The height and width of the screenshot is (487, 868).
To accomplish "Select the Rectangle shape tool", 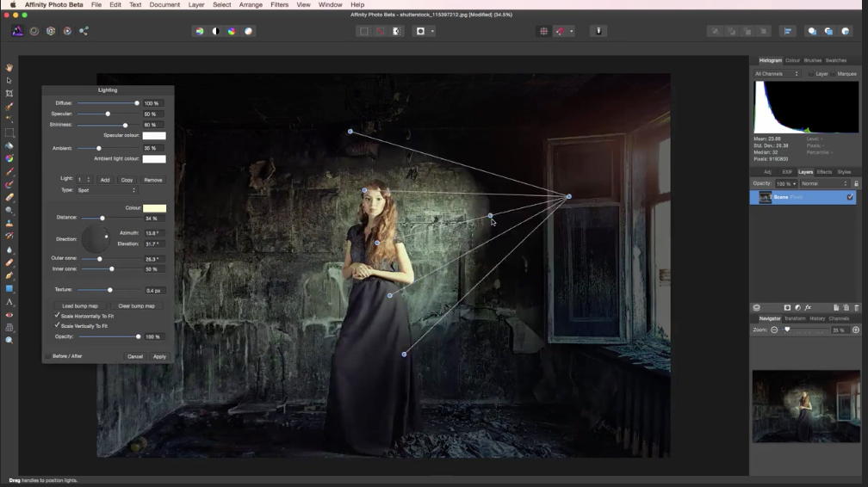I will 9,288.
